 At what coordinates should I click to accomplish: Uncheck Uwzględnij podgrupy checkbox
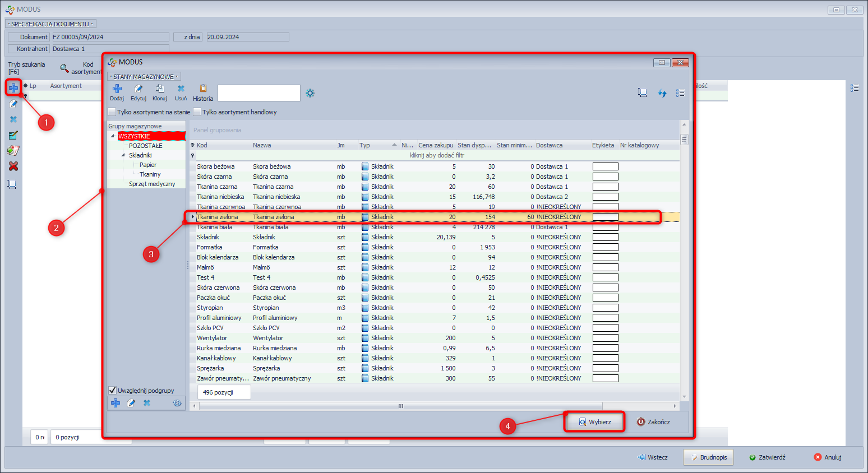tap(112, 391)
